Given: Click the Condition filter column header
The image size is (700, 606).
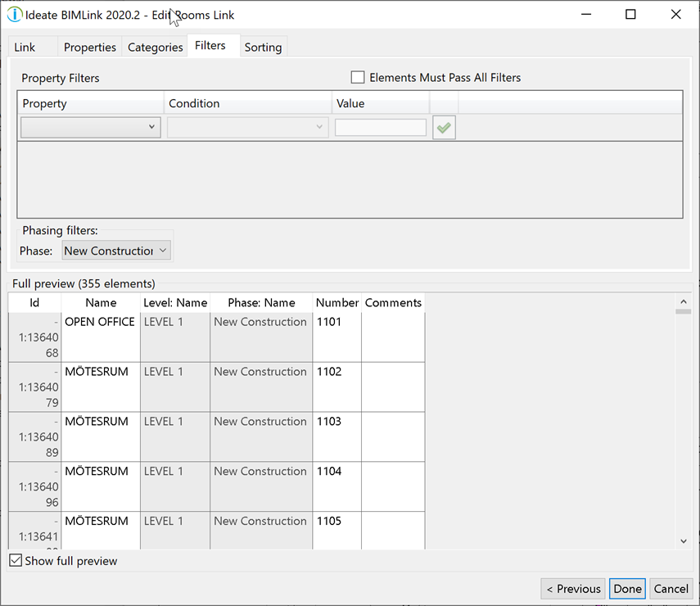Looking at the screenshot, I should click(248, 103).
